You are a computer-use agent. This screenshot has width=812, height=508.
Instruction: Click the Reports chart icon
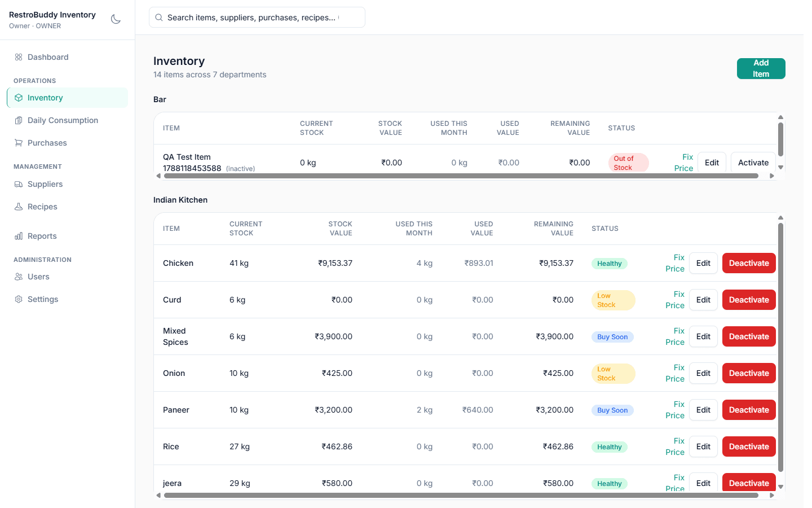coord(19,236)
